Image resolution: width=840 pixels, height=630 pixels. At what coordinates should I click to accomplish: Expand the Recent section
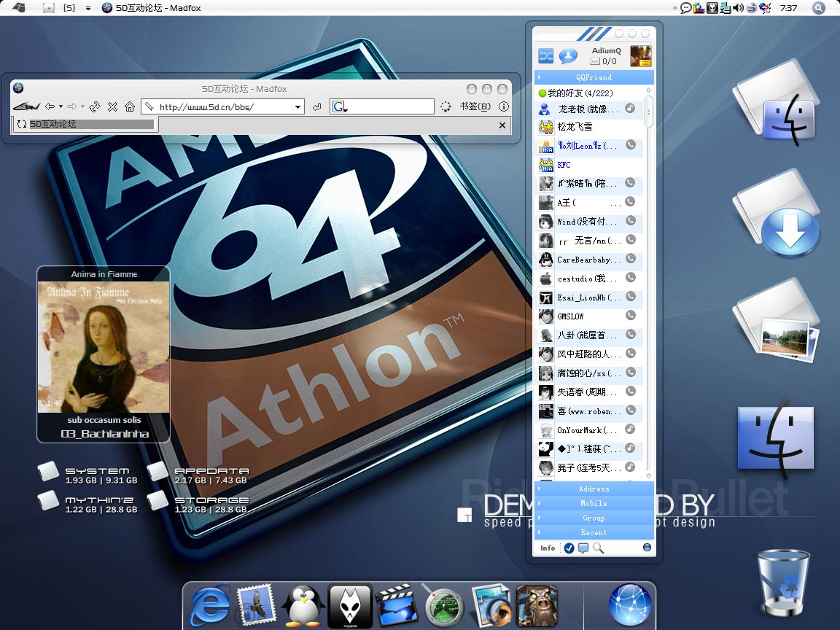pyautogui.click(x=594, y=532)
